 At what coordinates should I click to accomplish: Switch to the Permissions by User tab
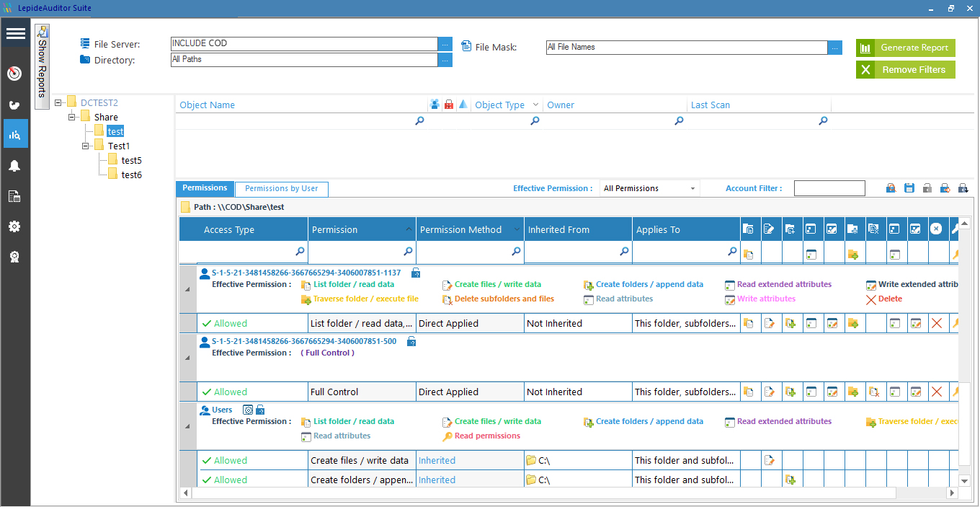pyautogui.click(x=281, y=189)
